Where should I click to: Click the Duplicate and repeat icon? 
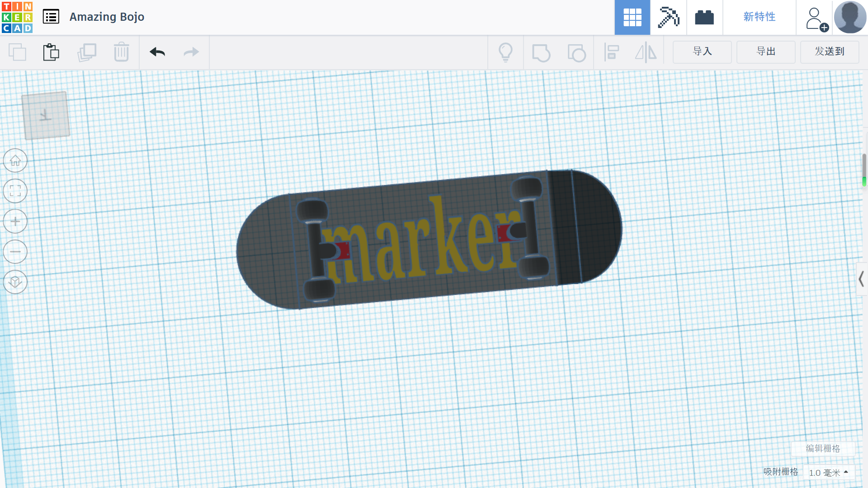coord(86,52)
